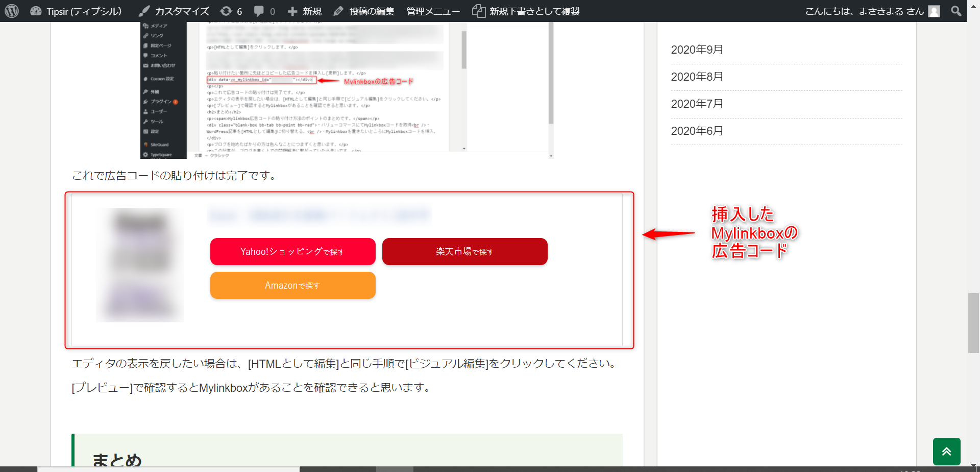Open the 2020年8月 archive link

pyautogui.click(x=697, y=77)
